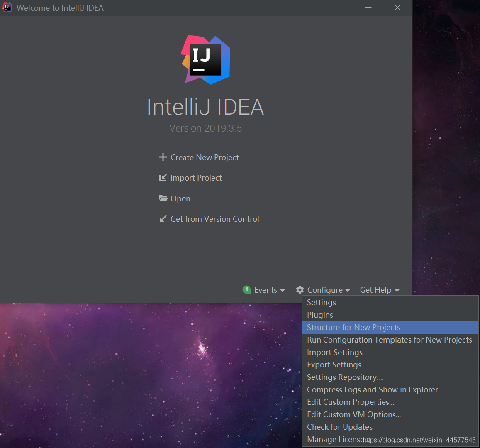Choose Run Configuration Templates for New Projects

[390, 340]
